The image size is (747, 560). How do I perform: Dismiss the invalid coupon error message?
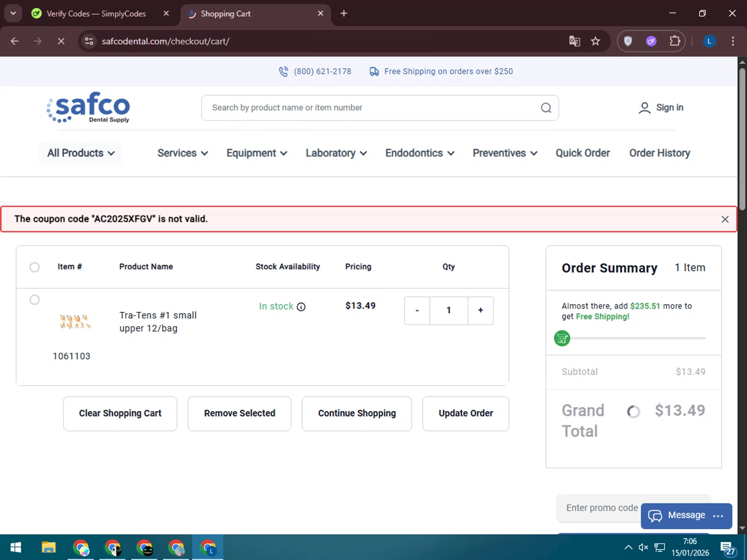tap(725, 220)
